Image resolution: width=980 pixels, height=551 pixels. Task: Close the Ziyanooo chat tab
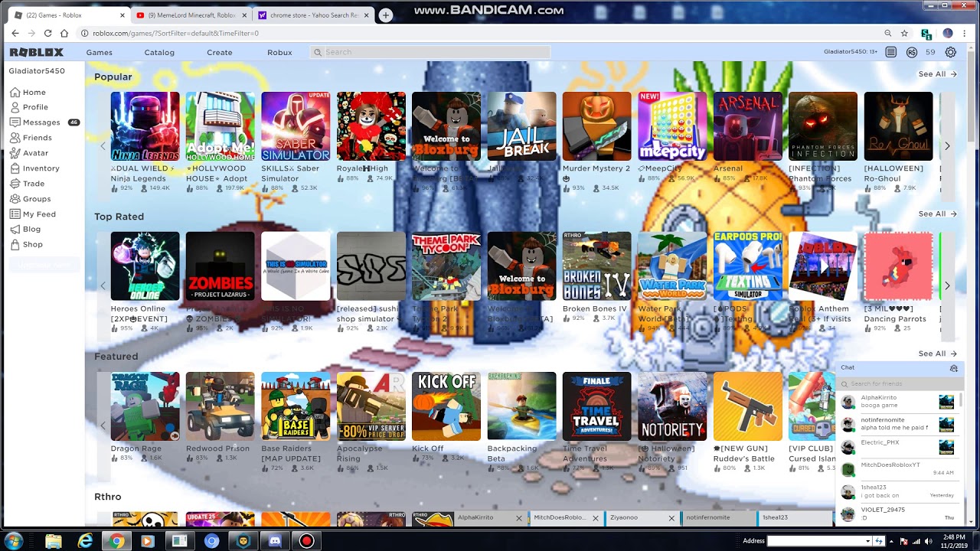click(671, 518)
